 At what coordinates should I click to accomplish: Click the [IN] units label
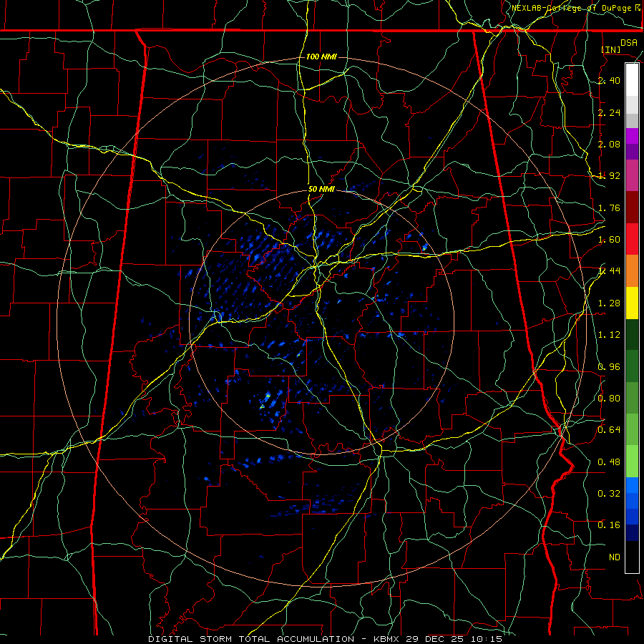pos(611,49)
